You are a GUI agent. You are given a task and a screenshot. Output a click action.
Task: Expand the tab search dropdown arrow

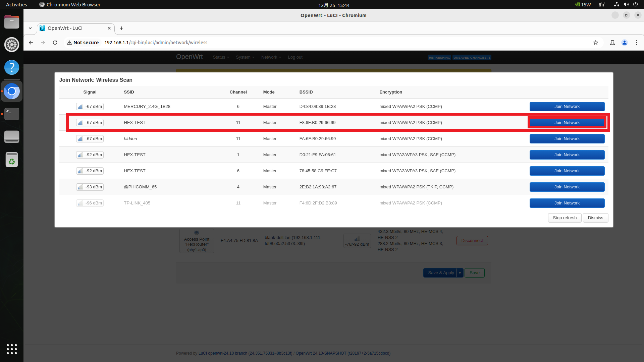[30, 28]
